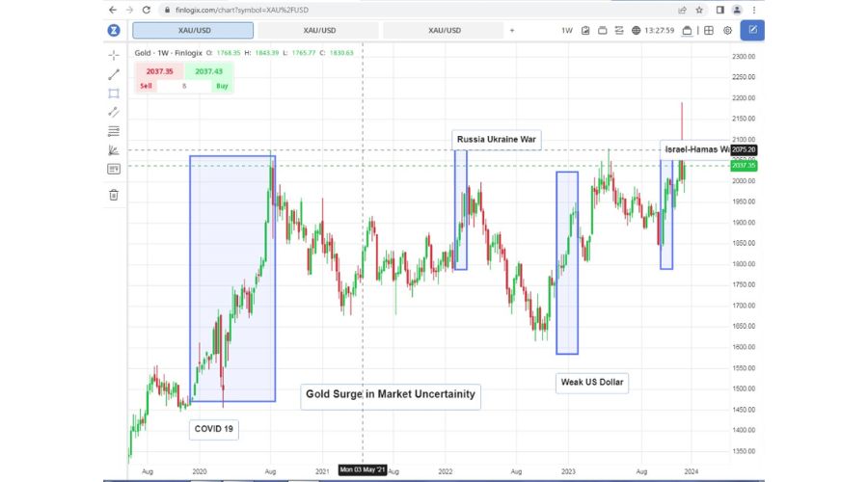Click the trash icon to delete drawings
The height and width of the screenshot is (482, 868).
(x=113, y=195)
